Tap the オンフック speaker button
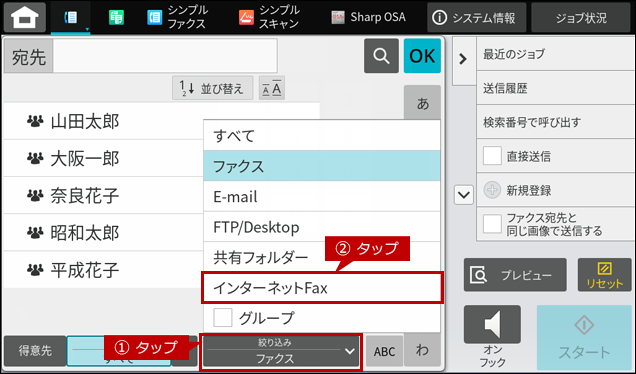Viewport: 636px width, 374px height. 492,325
